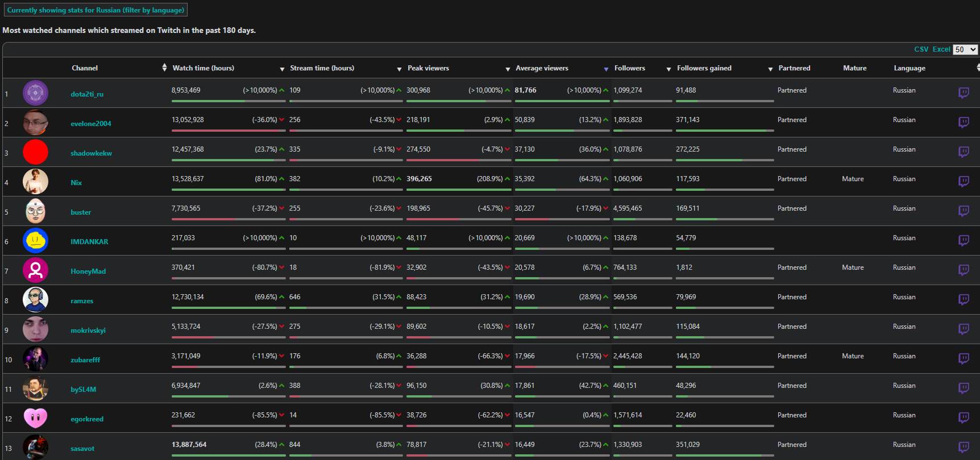Click IMDANKAR channel avatar

coord(35,241)
